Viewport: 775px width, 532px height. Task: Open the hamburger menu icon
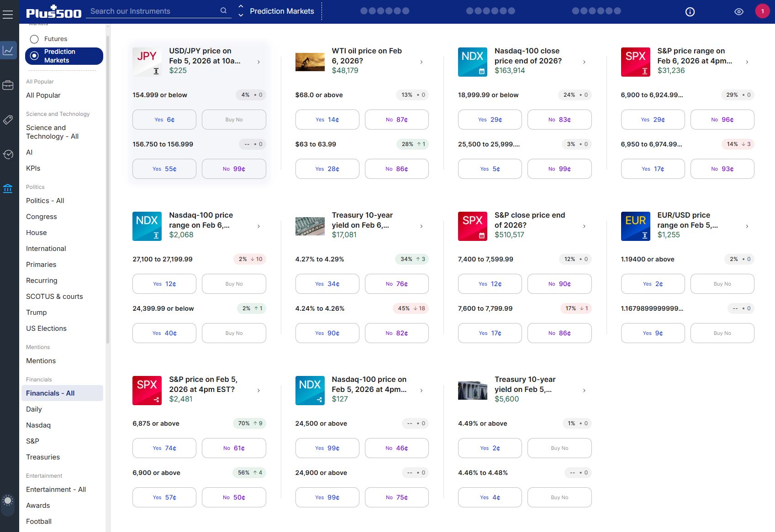8,14
